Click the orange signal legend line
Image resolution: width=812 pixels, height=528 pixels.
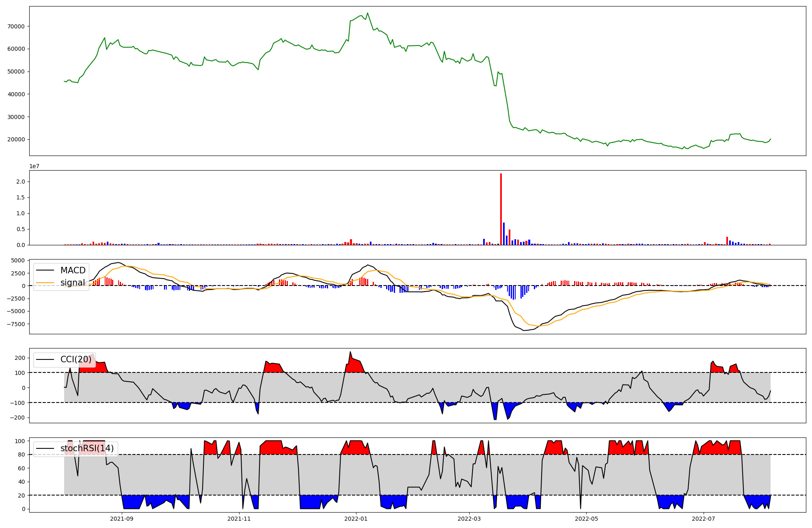(45, 283)
